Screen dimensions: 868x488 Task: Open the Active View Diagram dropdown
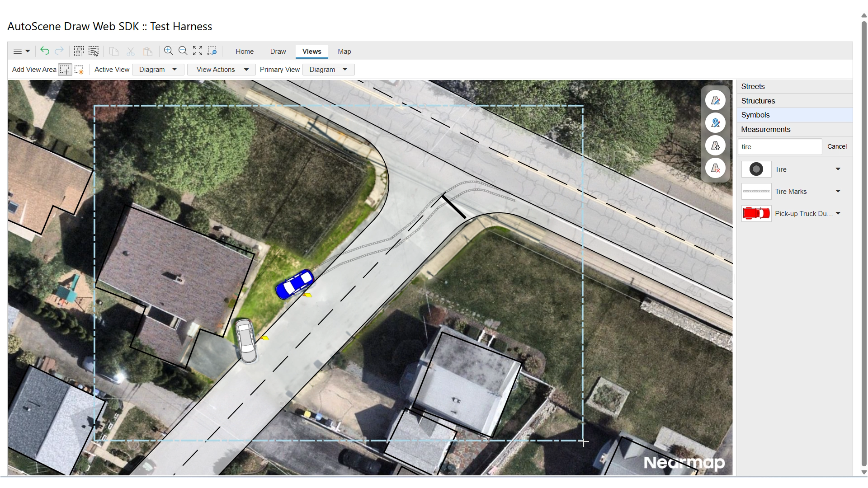[158, 70]
